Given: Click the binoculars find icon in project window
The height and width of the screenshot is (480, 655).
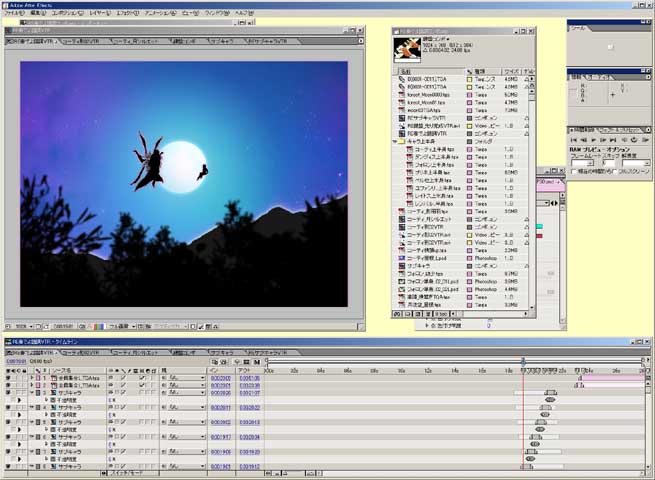Looking at the screenshot, I should (x=397, y=314).
